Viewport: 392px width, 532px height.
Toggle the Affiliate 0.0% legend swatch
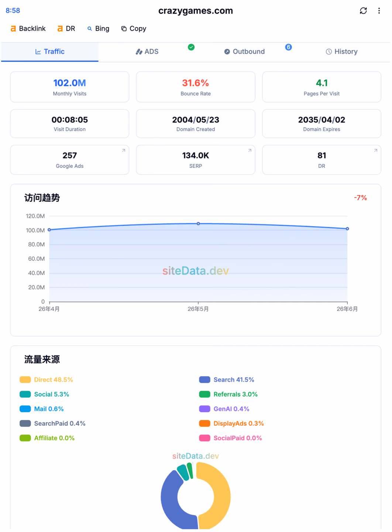25,438
